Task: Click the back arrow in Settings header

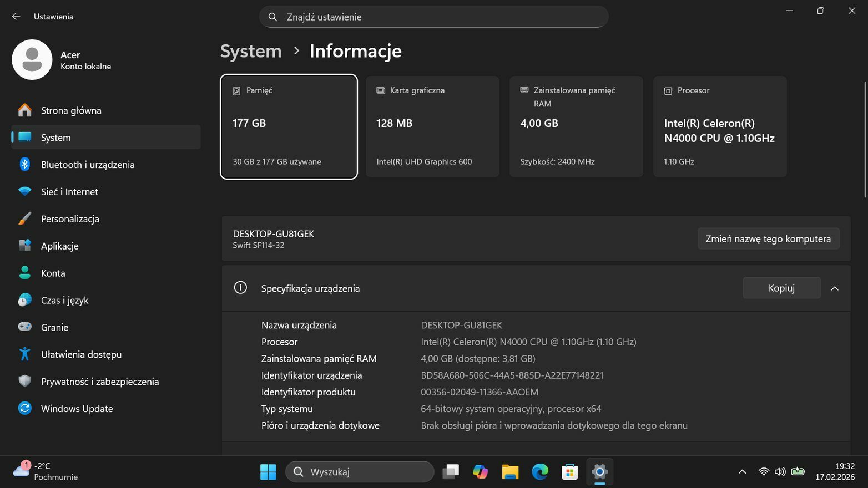Action: [x=16, y=17]
